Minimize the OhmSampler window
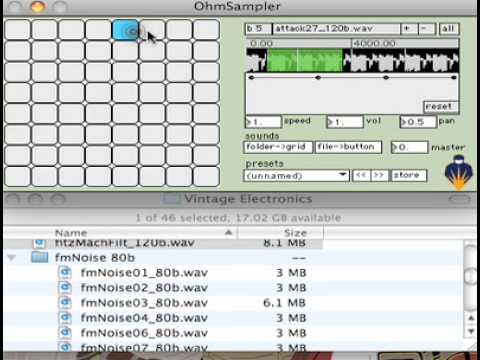 click(x=37, y=7)
